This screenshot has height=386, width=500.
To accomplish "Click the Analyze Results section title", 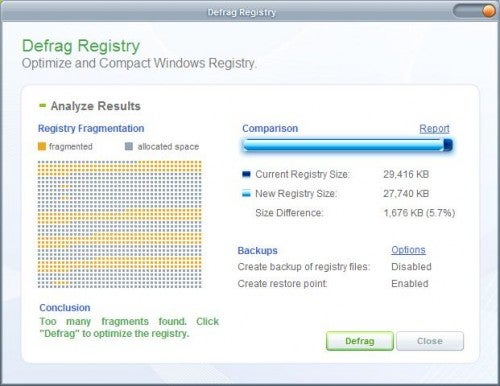I will [95, 106].
